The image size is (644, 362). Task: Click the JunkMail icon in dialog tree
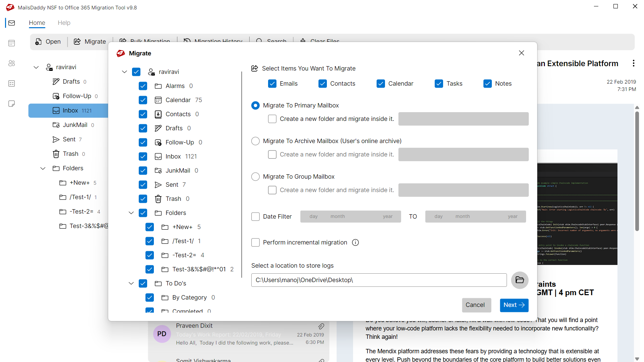point(158,171)
